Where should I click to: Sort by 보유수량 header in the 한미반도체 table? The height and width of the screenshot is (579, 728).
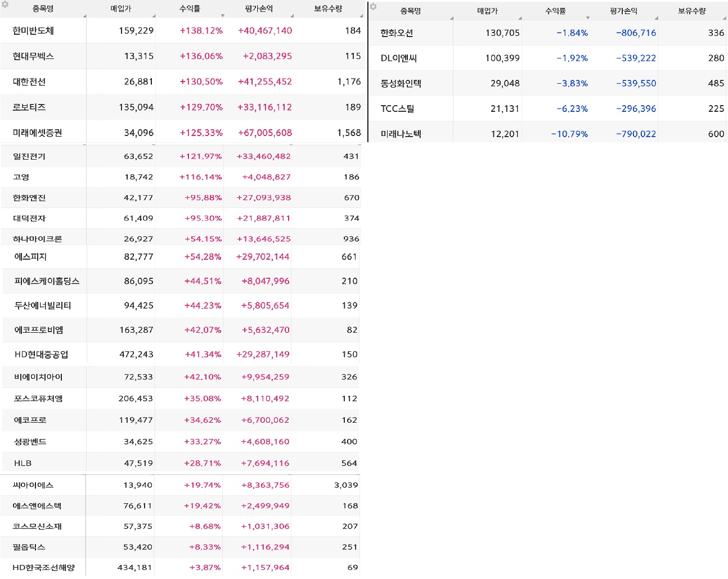point(328,9)
